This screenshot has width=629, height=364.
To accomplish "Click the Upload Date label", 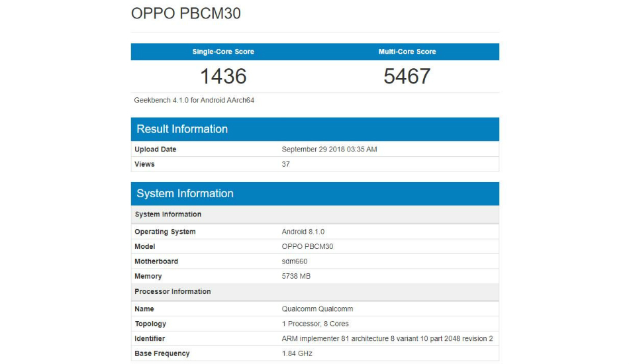I will tap(155, 149).
